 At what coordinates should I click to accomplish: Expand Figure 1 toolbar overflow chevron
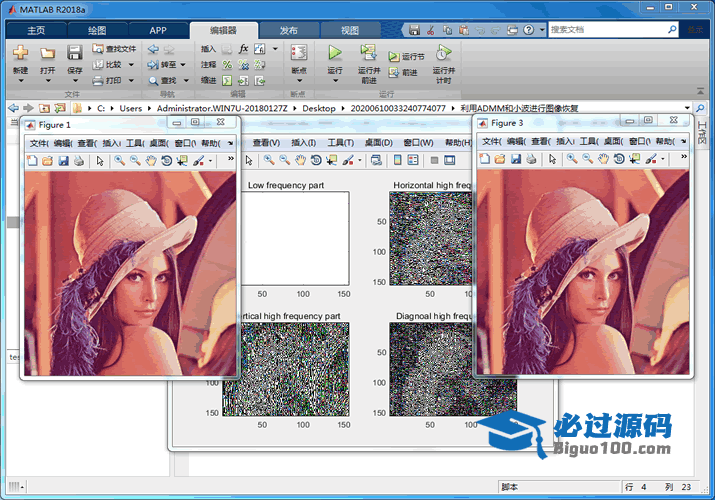point(231,158)
